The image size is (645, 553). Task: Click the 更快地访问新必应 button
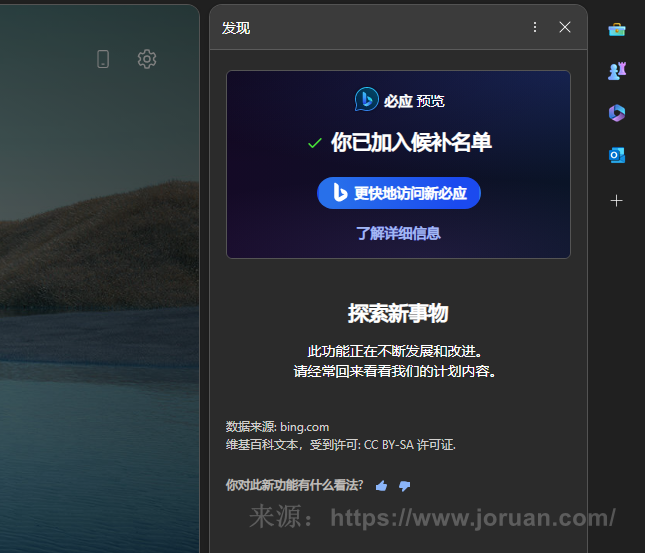coord(398,193)
